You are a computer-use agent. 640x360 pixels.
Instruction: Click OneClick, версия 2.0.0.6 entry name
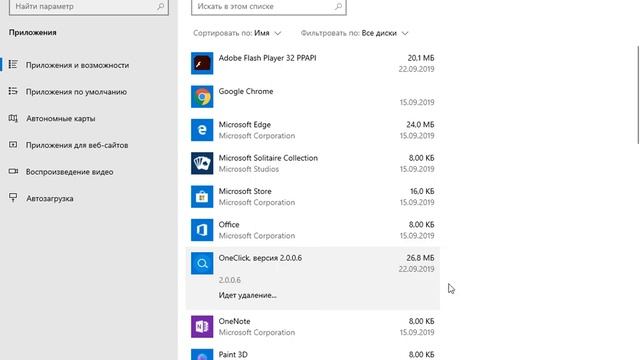[x=260, y=258]
